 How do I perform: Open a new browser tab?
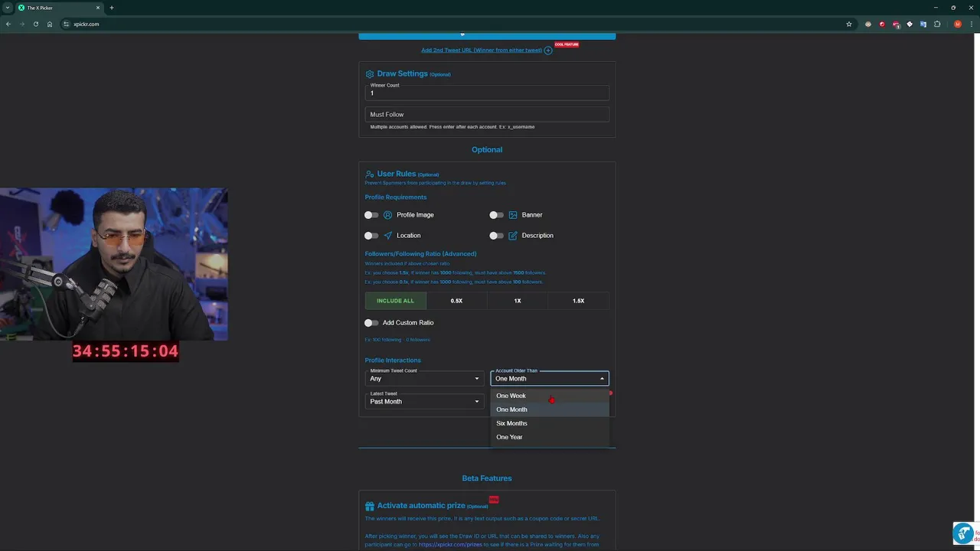pos(112,8)
